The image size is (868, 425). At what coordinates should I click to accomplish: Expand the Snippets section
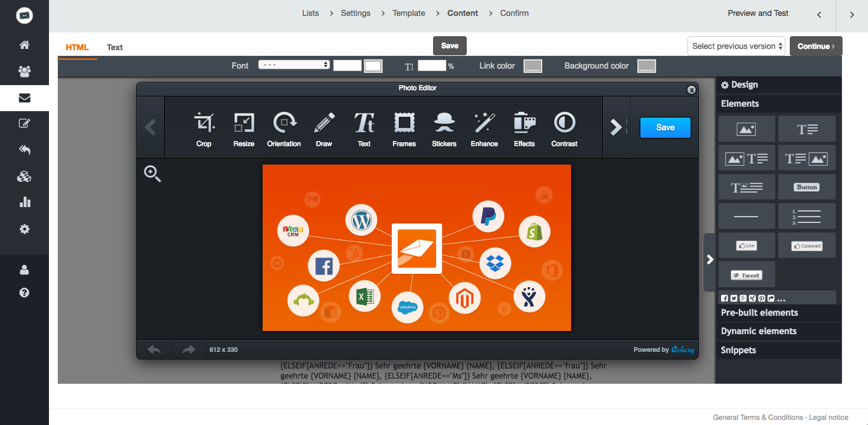(x=779, y=350)
